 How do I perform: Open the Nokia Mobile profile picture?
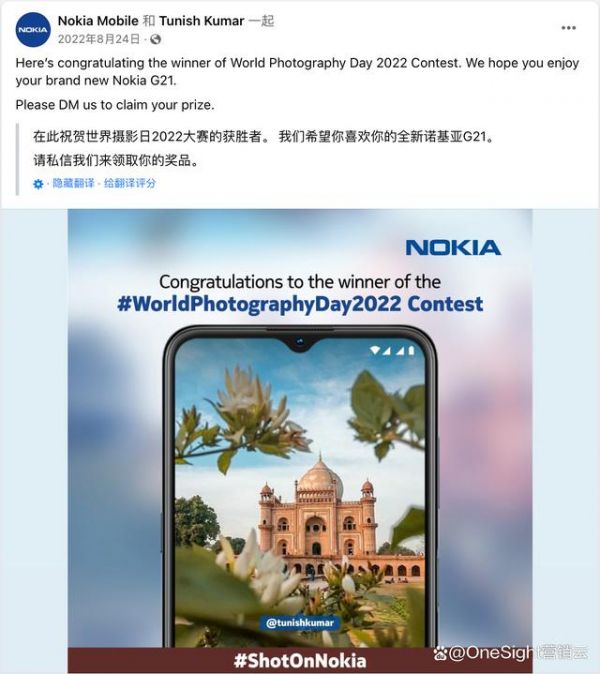pos(33,30)
